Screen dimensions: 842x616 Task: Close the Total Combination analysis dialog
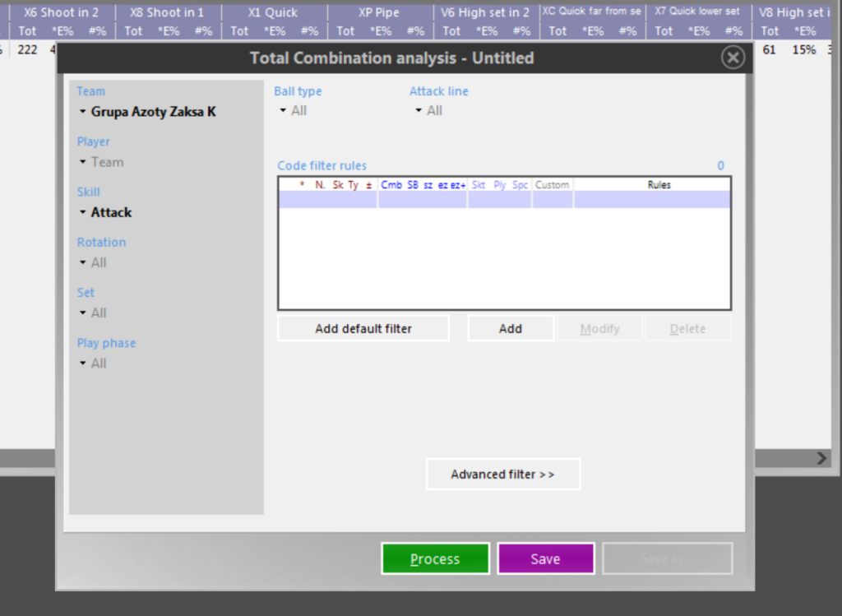733,58
